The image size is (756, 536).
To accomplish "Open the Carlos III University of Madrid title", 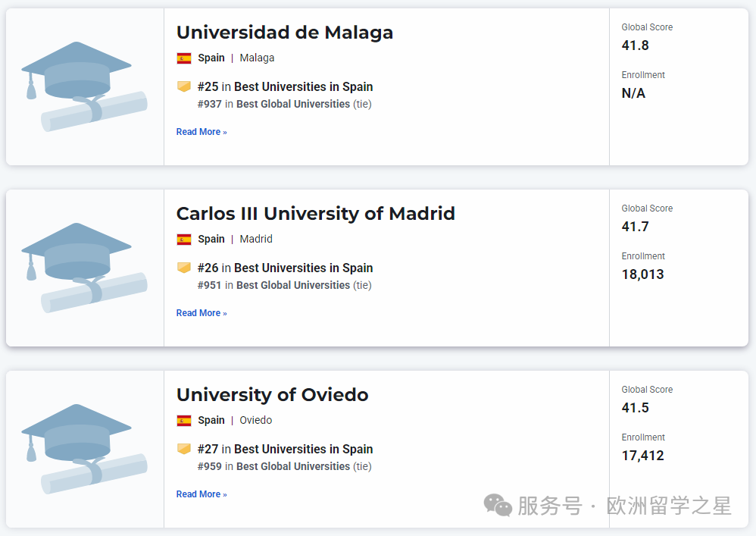I will point(315,214).
